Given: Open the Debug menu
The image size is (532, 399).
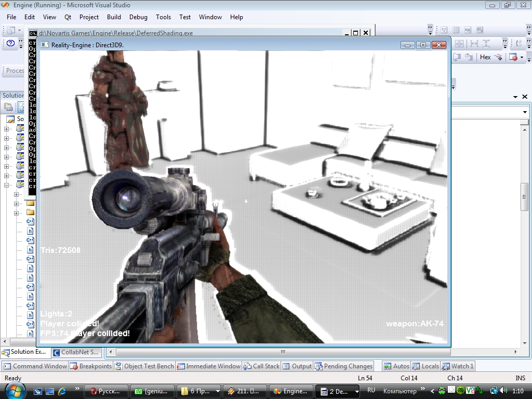Looking at the screenshot, I should click(138, 17).
